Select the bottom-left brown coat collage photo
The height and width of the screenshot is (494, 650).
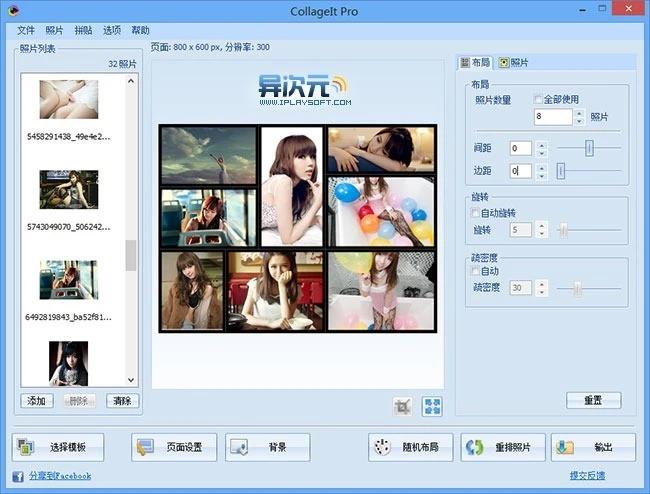(x=192, y=291)
